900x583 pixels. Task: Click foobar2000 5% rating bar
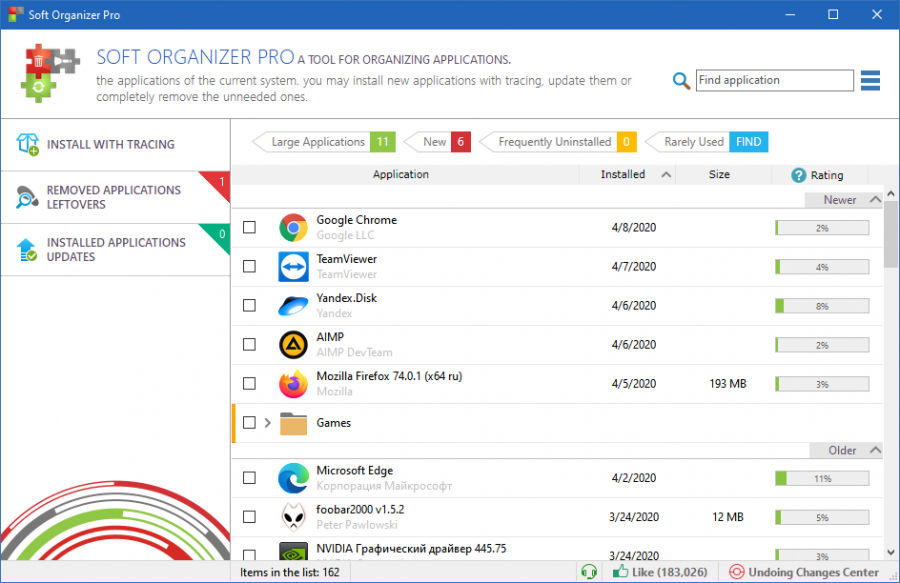(x=822, y=518)
